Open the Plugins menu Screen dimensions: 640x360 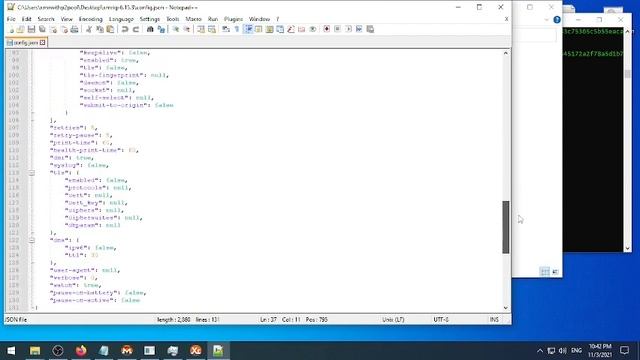tap(233, 19)
